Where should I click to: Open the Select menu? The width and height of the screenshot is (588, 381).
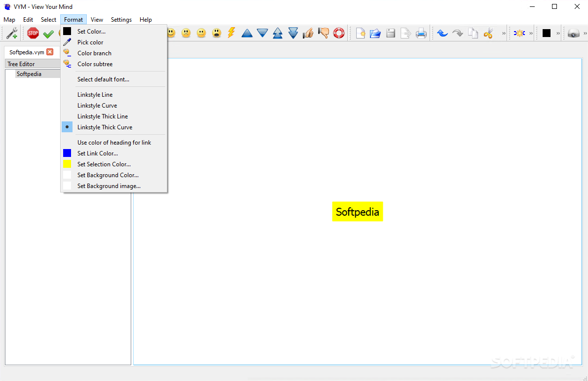48,20
